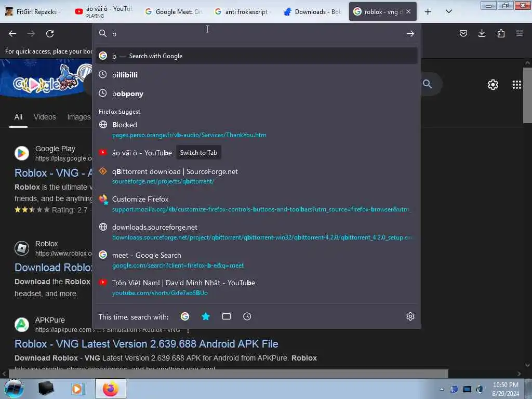Click the Google doodle logo
This screenshot has height=399, width=532.
(x=46, y=79)
